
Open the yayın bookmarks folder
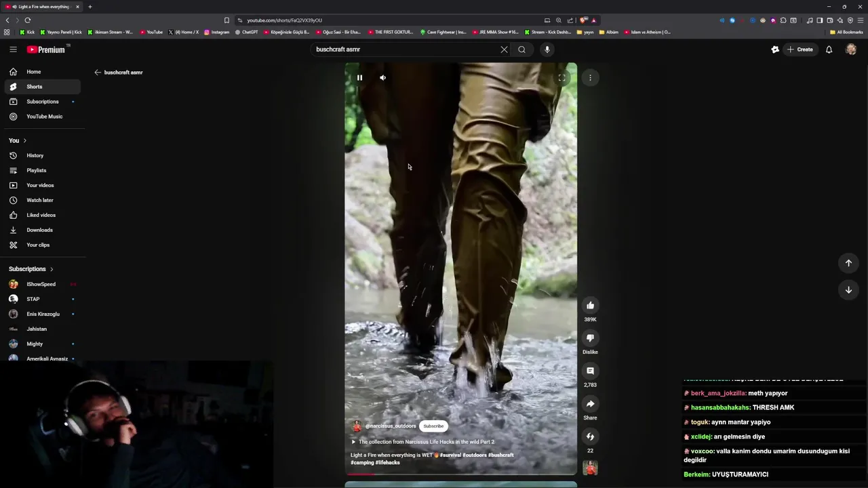coord(585,32)
